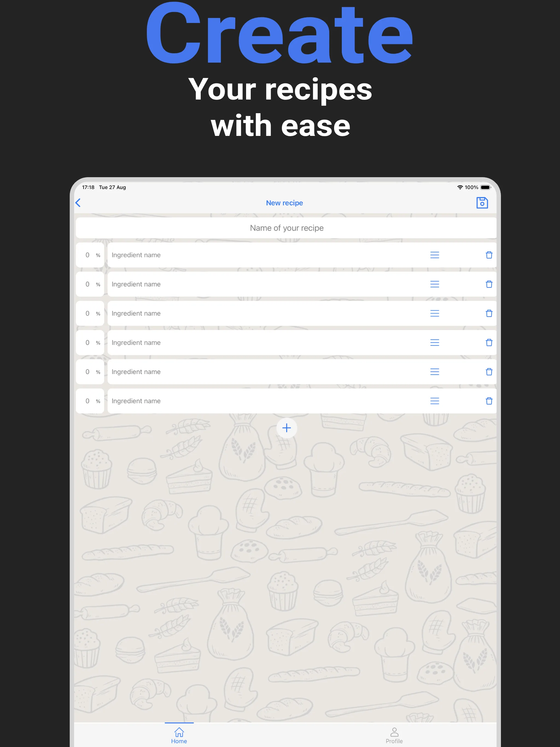Tap the back arrow to navigate back

(78, 202)
